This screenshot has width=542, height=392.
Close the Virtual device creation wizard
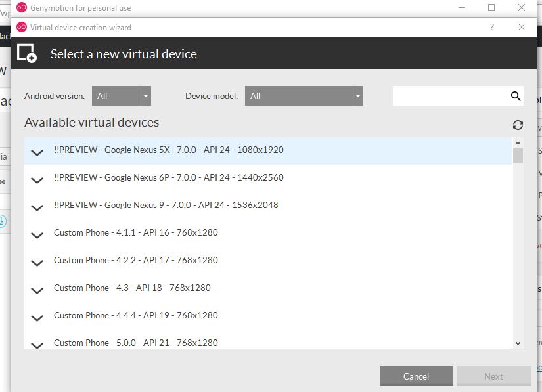(522, 27)
